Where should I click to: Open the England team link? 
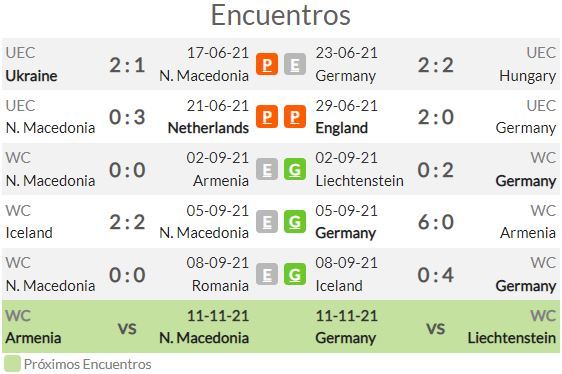342,128
